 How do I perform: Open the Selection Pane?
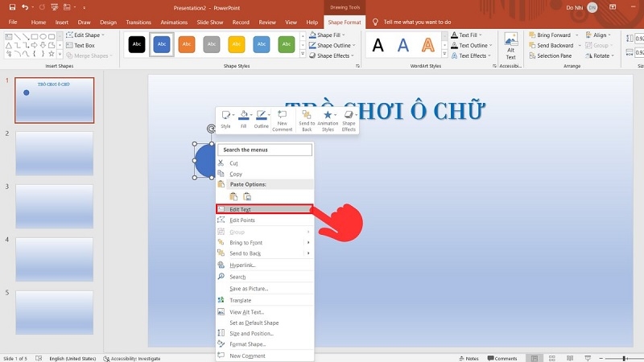[551, 56]
